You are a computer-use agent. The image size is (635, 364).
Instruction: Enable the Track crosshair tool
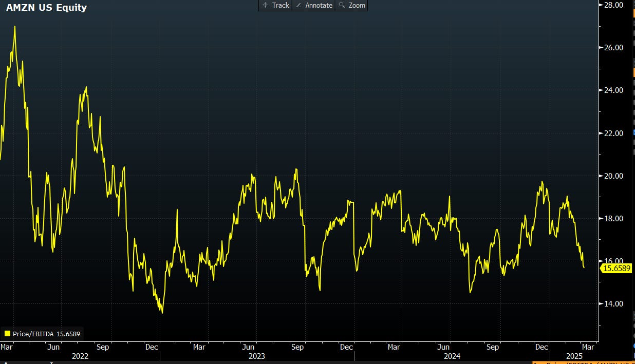tap(275, 5)
